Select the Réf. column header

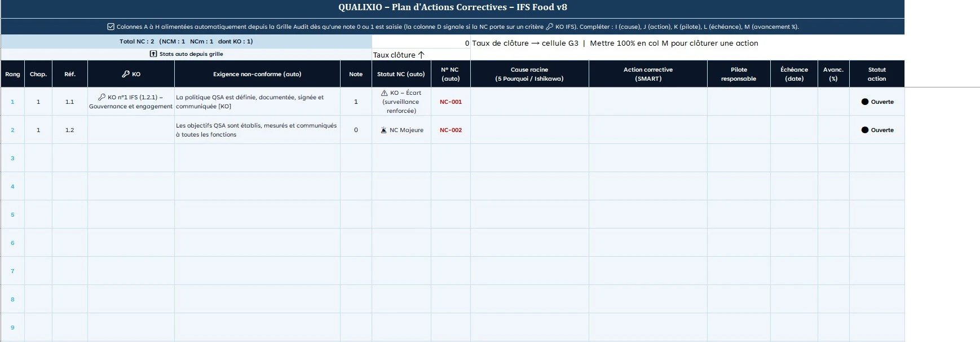coord(70,74)
